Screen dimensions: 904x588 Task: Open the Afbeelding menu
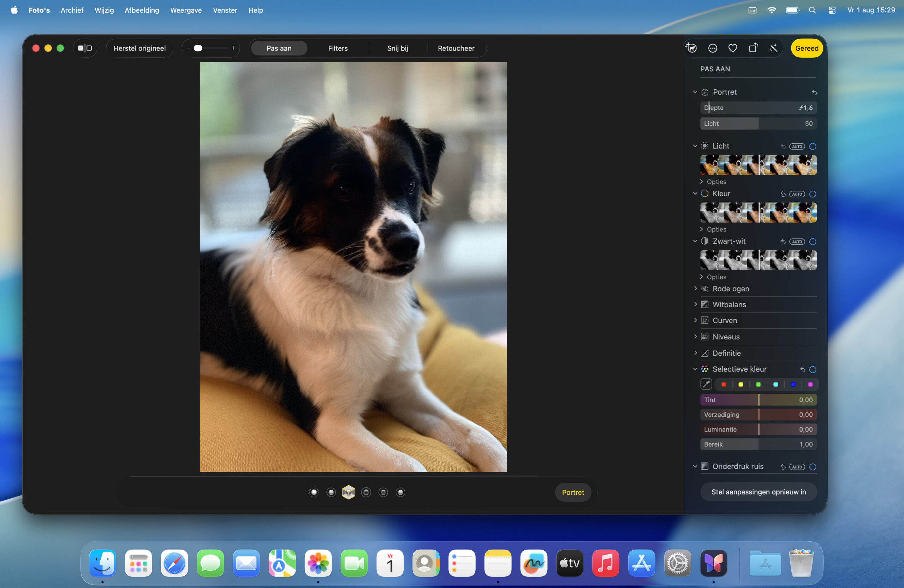click(142, 10)
